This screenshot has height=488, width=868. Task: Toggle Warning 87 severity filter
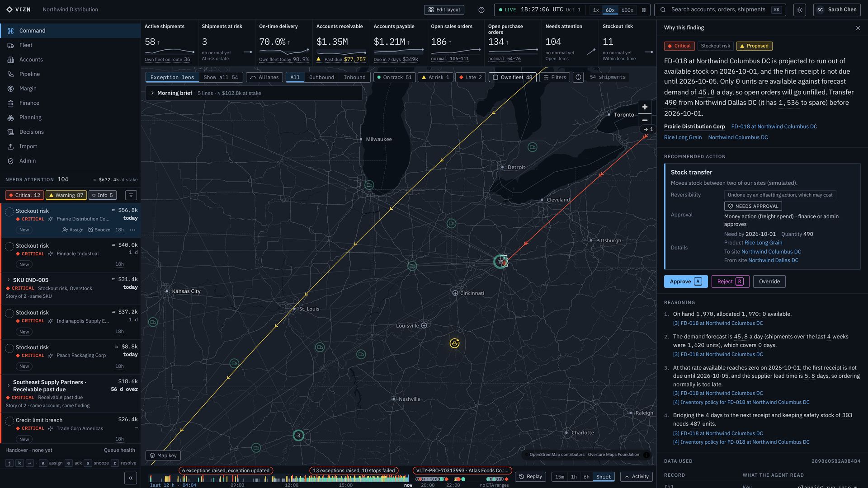click(66, 195)
